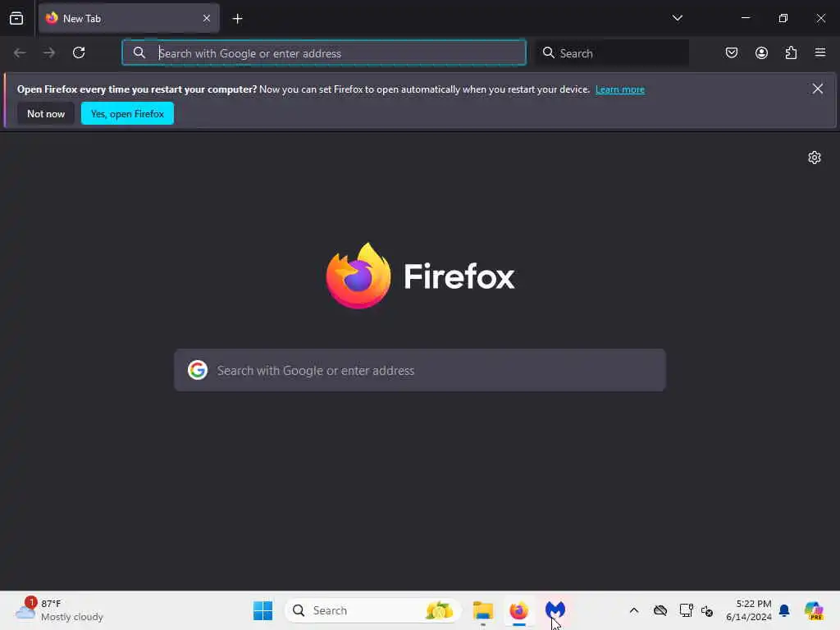Screen dimensions: 840x630
Task: Show hidden system tray icons
Action: point(634,610)
